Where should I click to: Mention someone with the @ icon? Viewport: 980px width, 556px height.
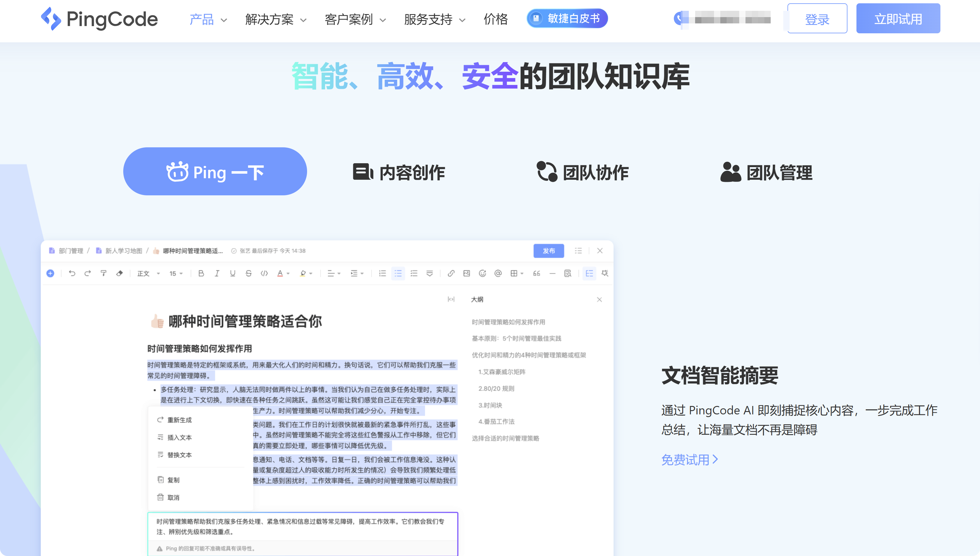point(498,273)
